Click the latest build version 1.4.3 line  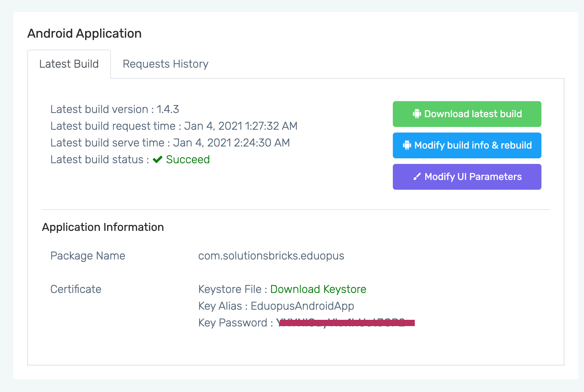[x=114, y=109]
